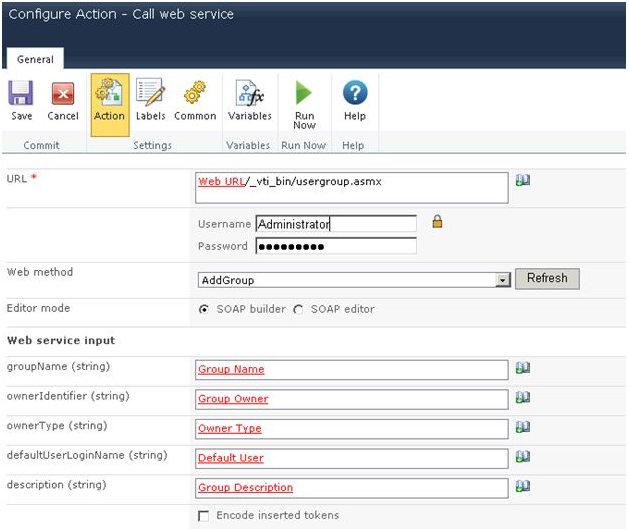Viewport: 629px width, 529px height.
Task: Click the Group Name token link
Action: coord(231,369)
